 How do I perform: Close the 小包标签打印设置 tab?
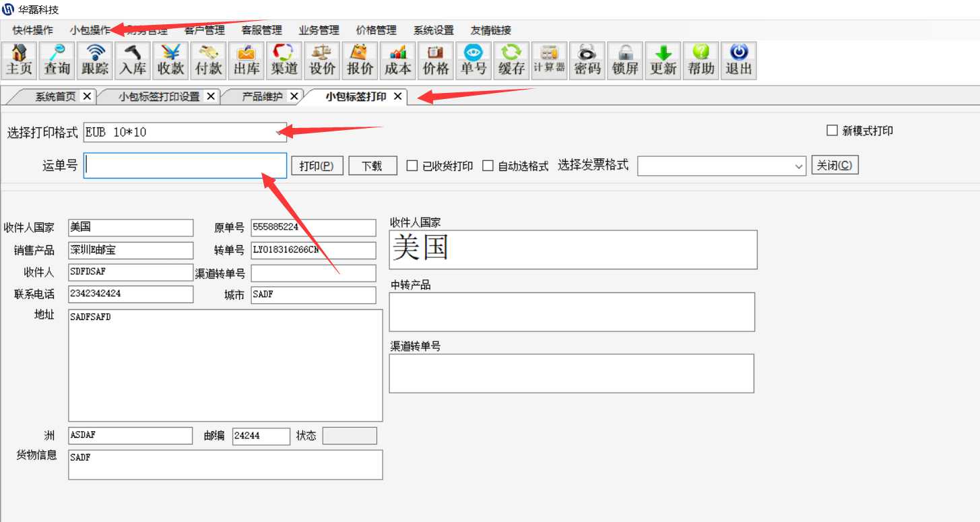211,96
